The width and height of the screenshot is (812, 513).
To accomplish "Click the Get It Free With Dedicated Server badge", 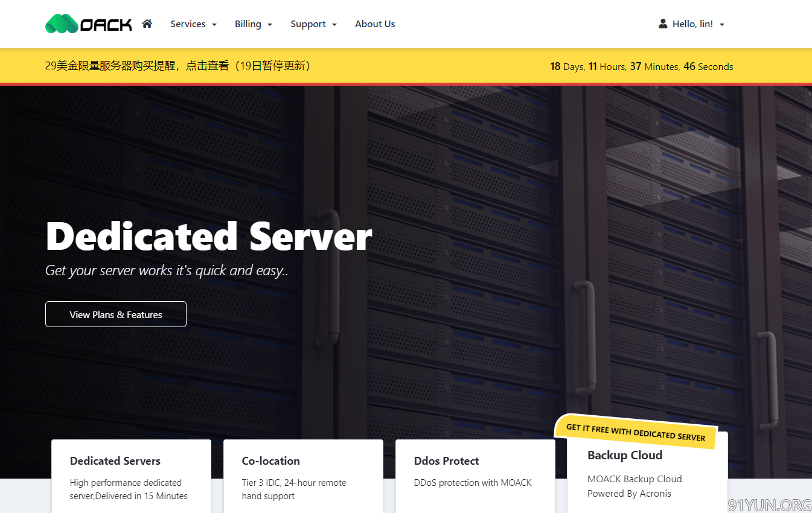I will tap(636, 432).
